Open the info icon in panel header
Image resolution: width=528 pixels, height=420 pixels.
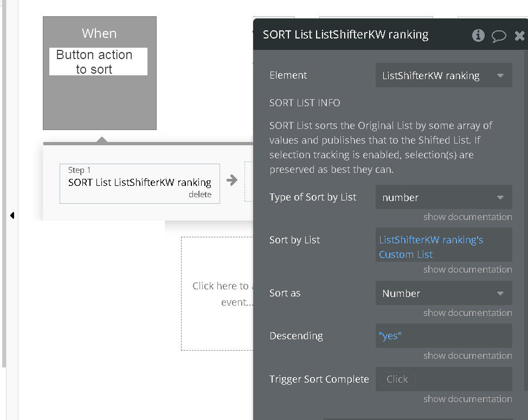pos(478,35)
